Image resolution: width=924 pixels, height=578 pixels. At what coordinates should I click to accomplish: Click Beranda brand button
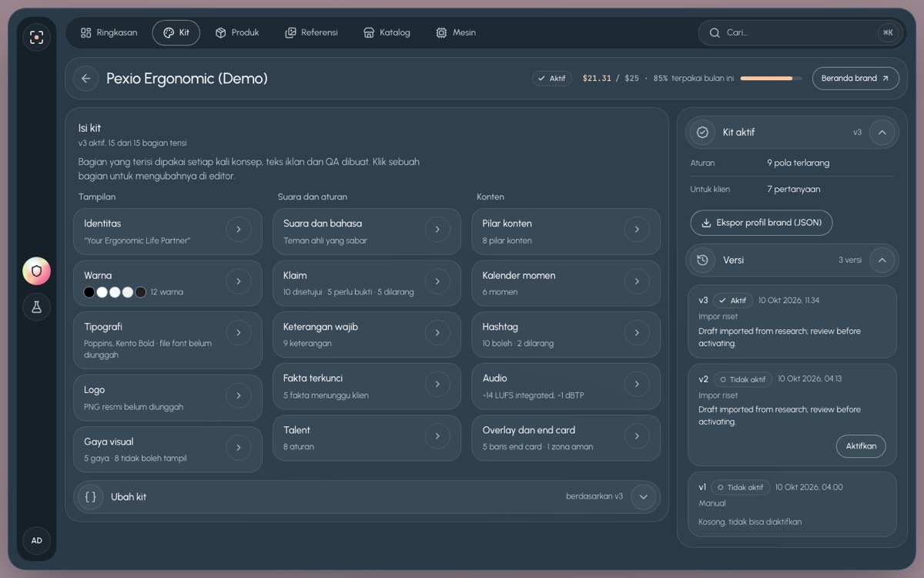(855, 78)
